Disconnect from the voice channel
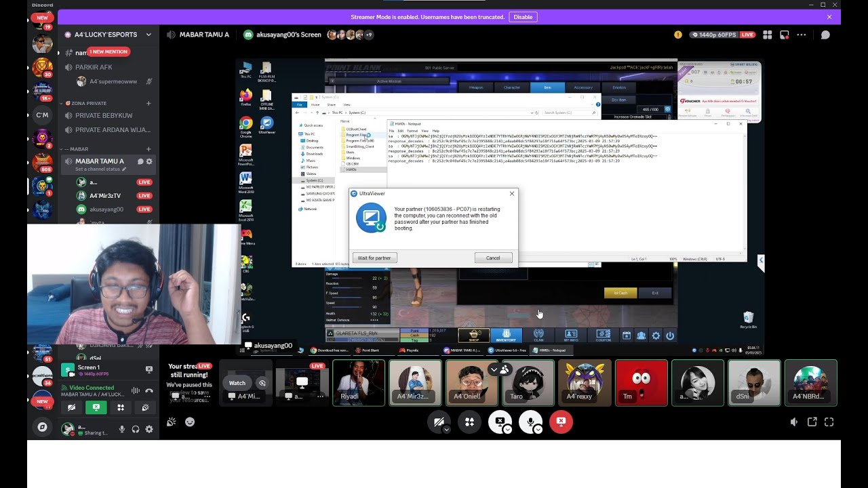This screenshot has width=868, height=488. click(149, 390)
